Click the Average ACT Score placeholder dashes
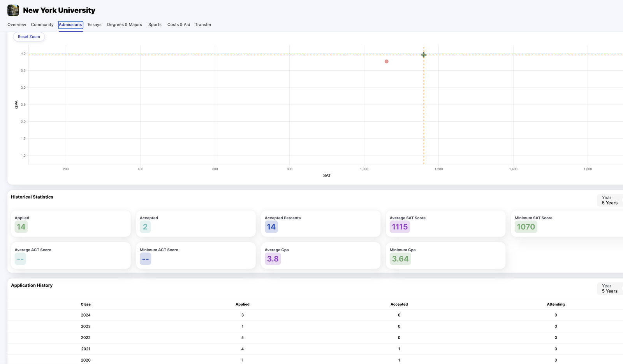Viewport: 623px width, 364px height. (x=20, y=259)
